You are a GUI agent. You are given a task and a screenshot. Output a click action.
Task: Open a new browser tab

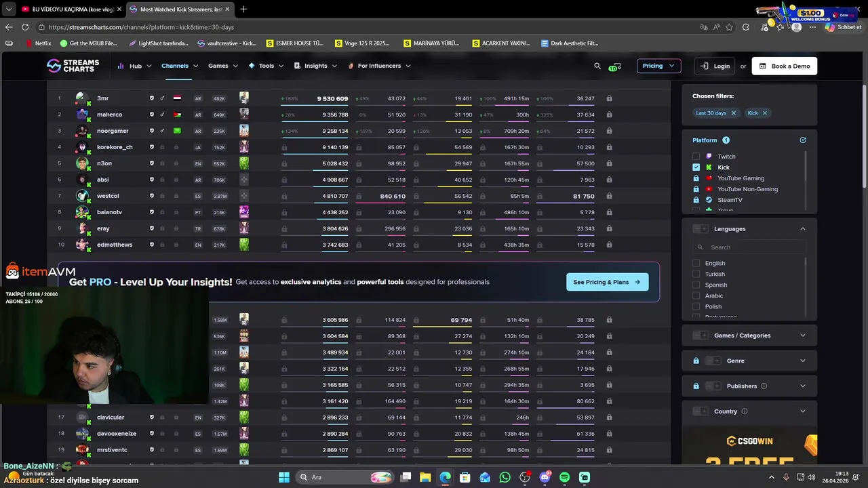243,9
